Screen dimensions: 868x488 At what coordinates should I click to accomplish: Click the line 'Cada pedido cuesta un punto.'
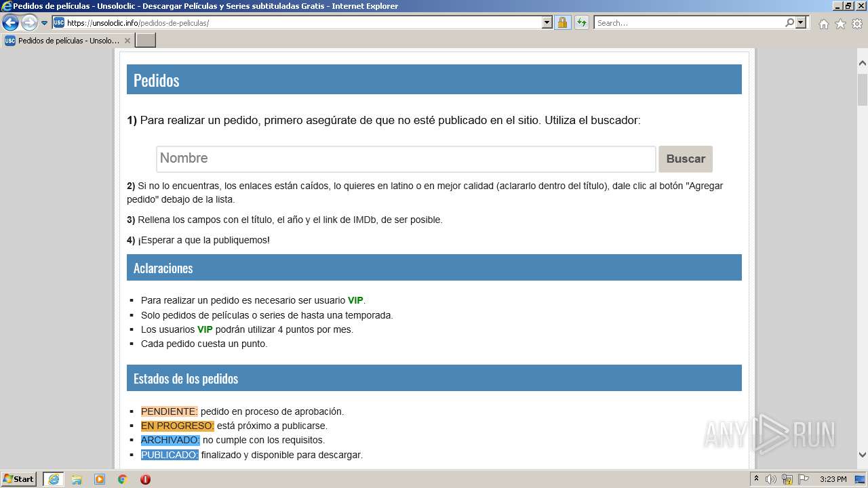click(204, 344)
